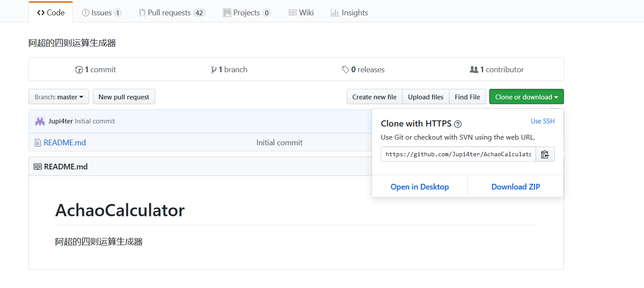Click the help icon beside Clone with HTTPS
The width and height of the screenshot is (644, 288).
[458, 124]
